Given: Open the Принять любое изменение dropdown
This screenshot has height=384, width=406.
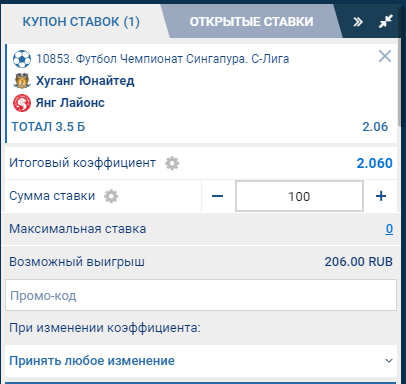Looking at the screenshot, I should (201, 361).
